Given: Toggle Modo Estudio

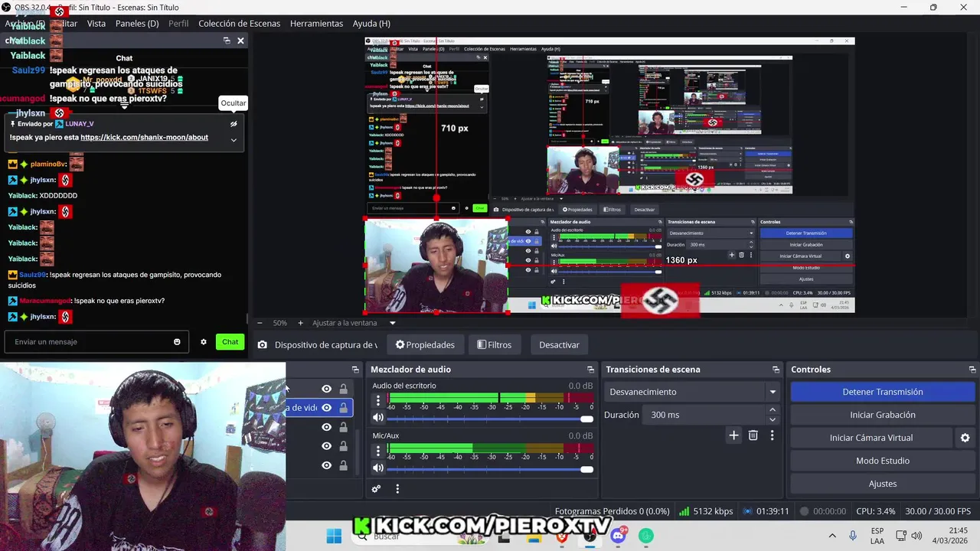Looking at the screenshot, I should 883,461.
